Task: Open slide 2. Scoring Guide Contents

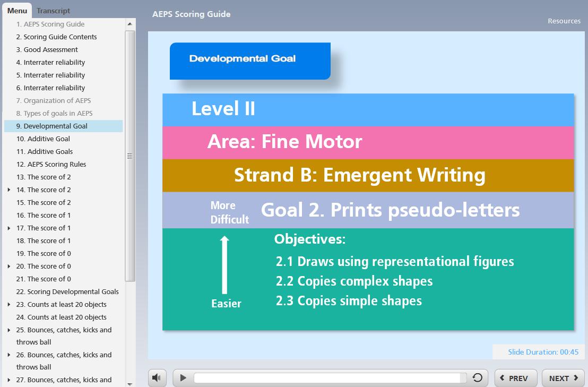Action: [56, 37]
